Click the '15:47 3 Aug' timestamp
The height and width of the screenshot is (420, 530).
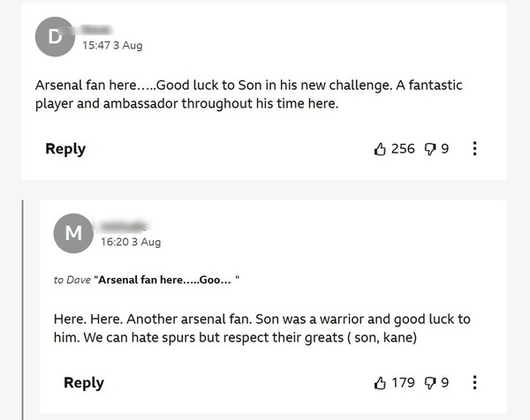(x=111, y=44)
